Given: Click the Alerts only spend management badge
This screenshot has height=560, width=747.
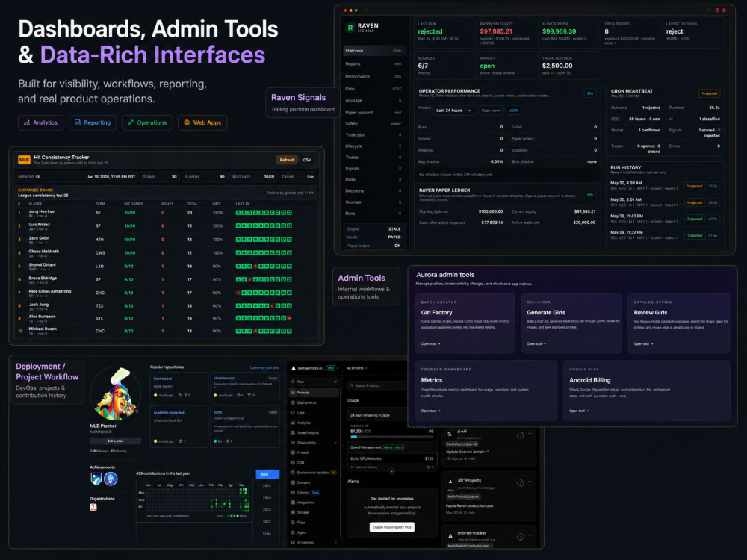Looking at the screenshot, I should [394, 447].
